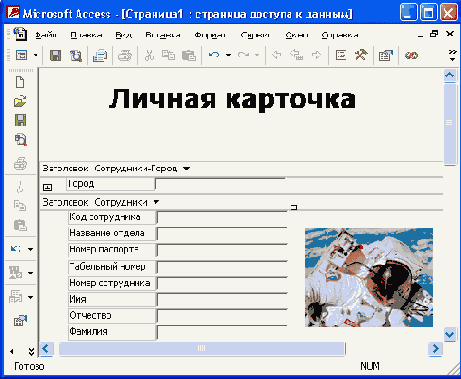Screen dimensions: 461x379
Task: Click the Save floppy icon in side toolbar
Action: click(20, 120)
